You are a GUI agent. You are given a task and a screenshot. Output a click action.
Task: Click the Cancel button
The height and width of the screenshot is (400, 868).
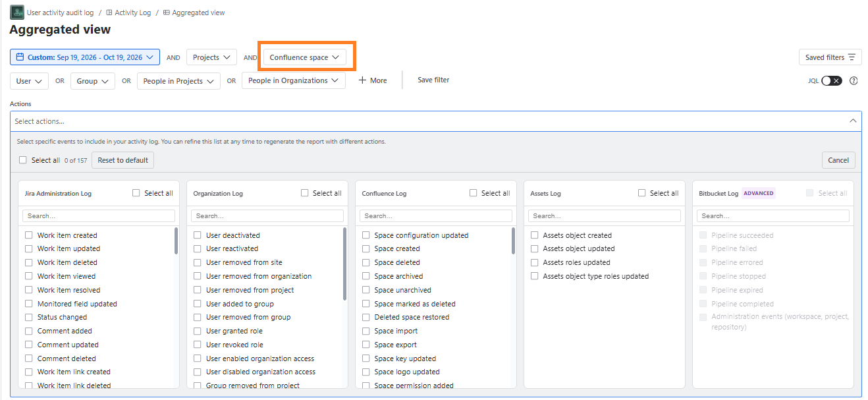(838, 160)
